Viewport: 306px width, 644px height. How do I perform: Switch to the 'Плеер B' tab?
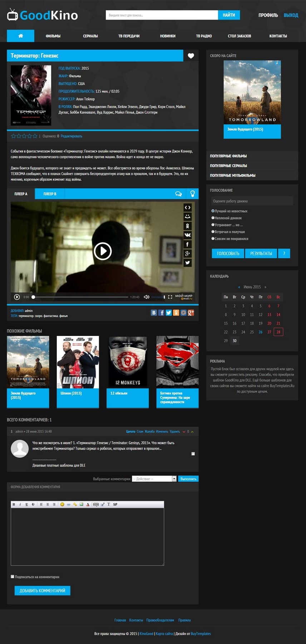tap(50, 194)
